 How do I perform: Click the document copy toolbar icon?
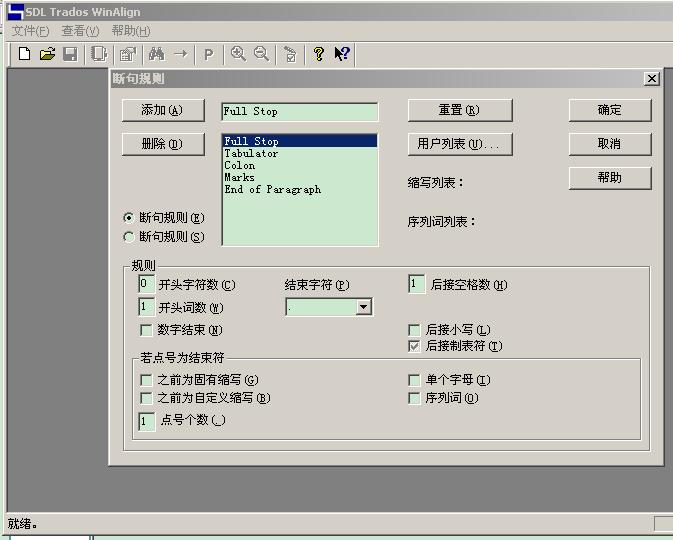(99, 54)
